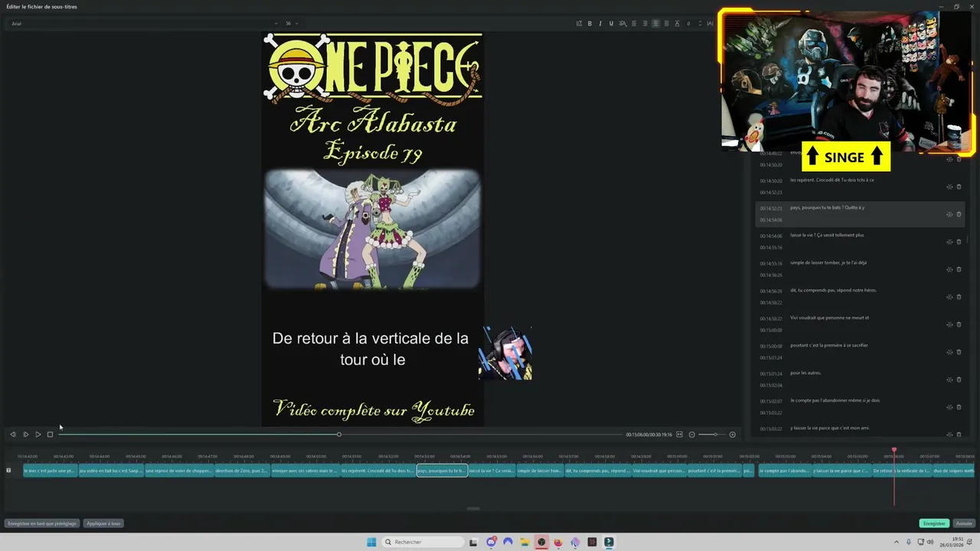
Task: Select subtitle row 'les repèrent. Crocodil dit Tu dois'
Action: (x=859, y=187)
